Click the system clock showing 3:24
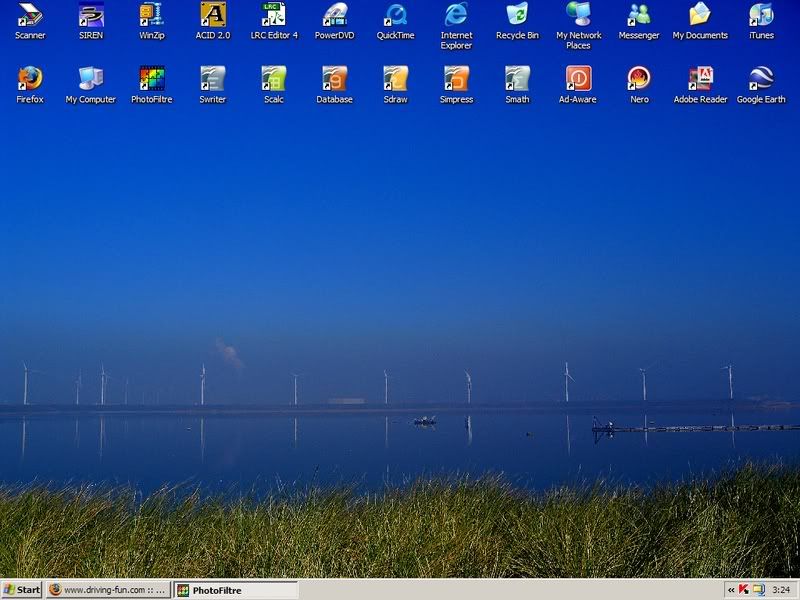Screen dimensions: 800x600 pos(781,590)
